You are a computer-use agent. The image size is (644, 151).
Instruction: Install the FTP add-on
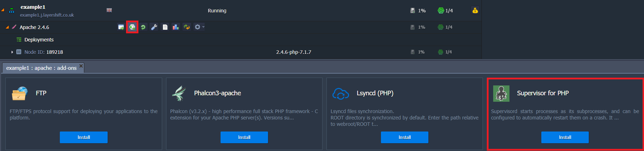(x=84, y=137)
